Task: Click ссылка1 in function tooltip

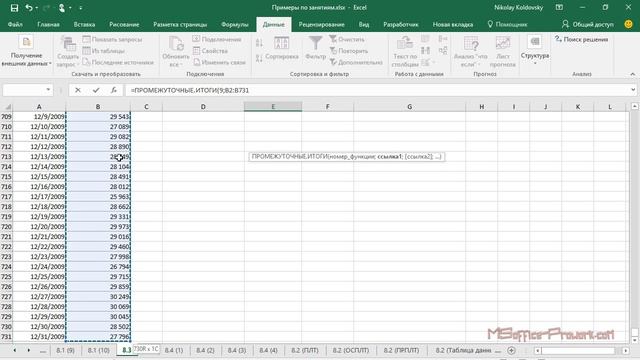Action: [x=390, y=157]
